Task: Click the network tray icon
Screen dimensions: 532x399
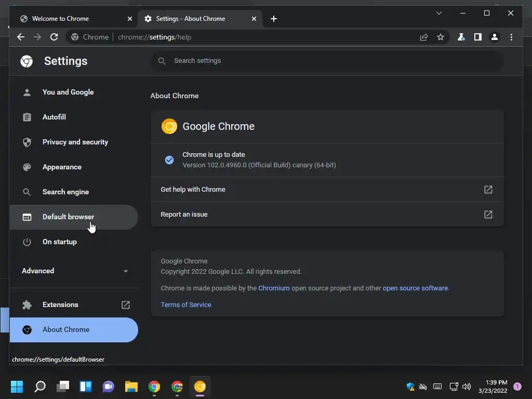Action: [454, 387]
